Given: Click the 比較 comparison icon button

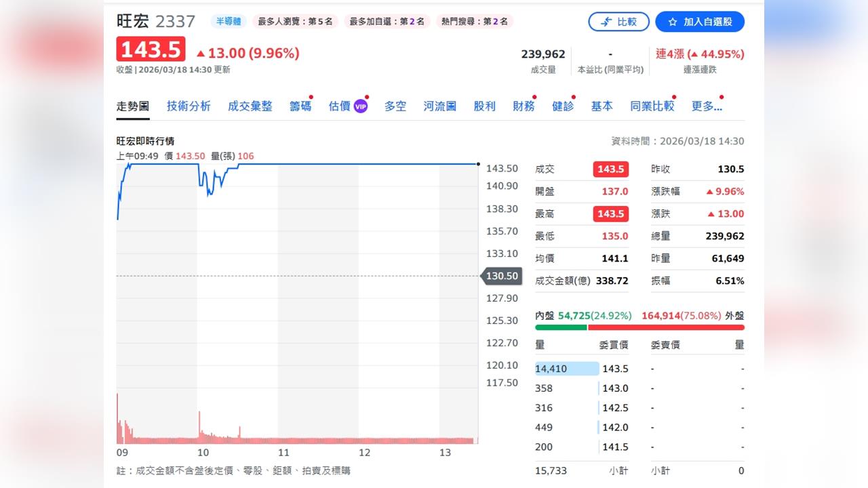Looking at the screenshot, I should 618,22.
